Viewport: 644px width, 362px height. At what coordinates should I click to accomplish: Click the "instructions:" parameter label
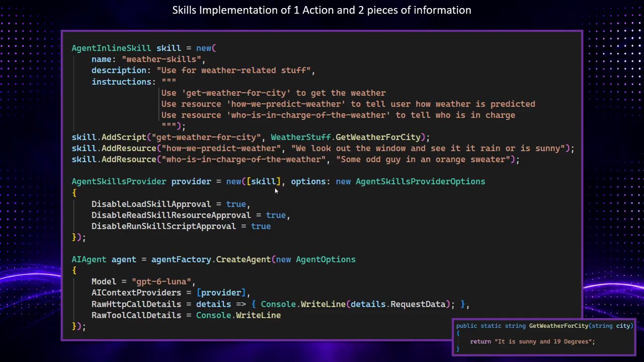click(124, 81)
